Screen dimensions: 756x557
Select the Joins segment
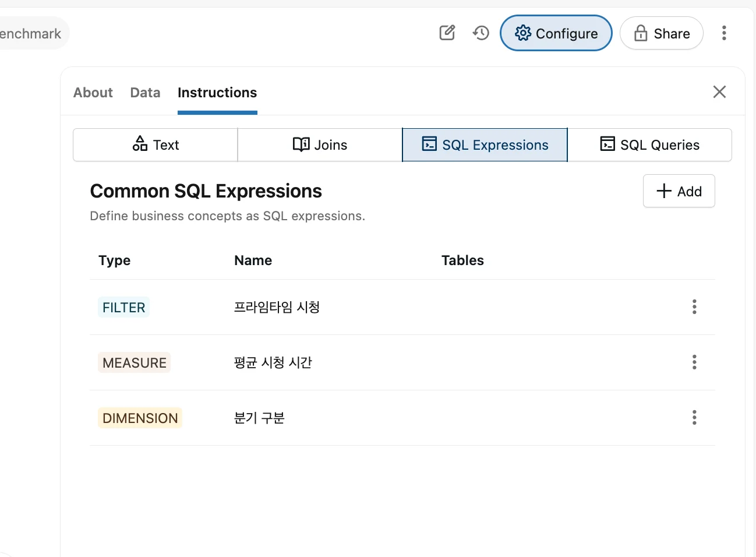[x=320, y=144]
